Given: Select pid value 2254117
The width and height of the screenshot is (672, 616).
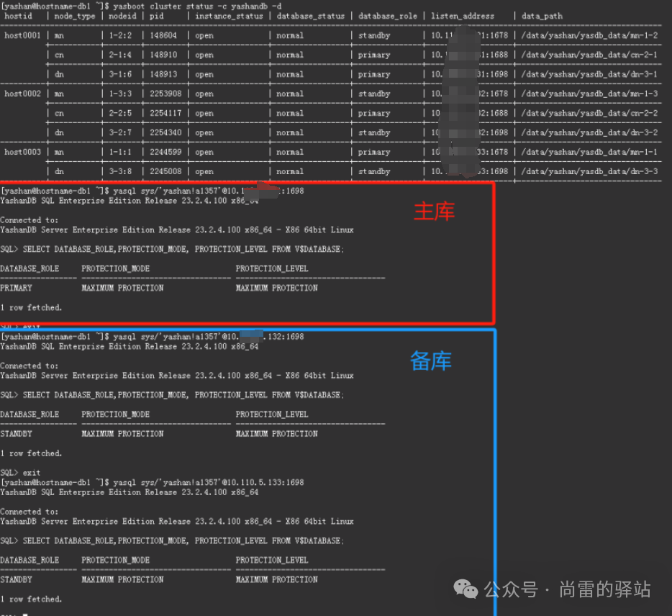Looking at the screenshot, I should tap(165, 113).
